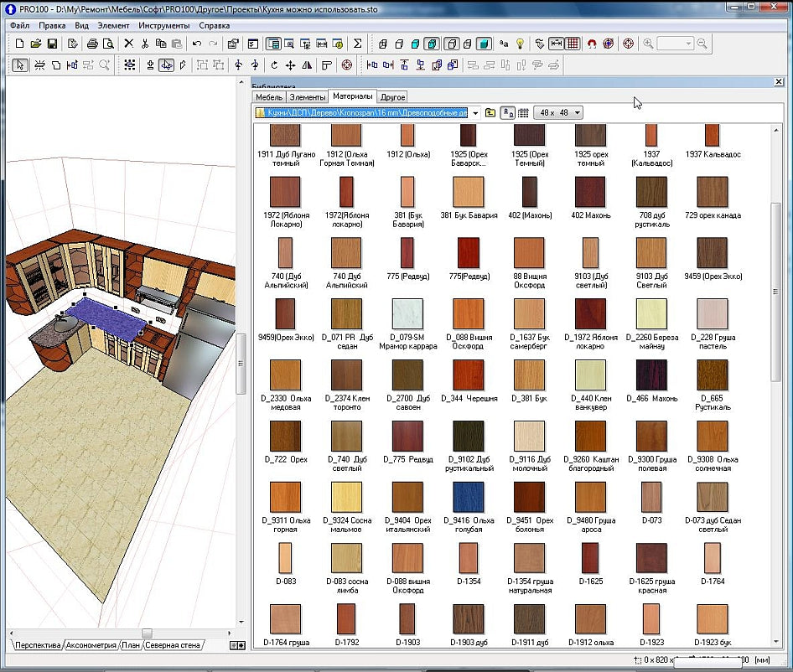793x672 pixels.
Task: Click the Save floppy disk icon
Action: click(x=52, y=44)
